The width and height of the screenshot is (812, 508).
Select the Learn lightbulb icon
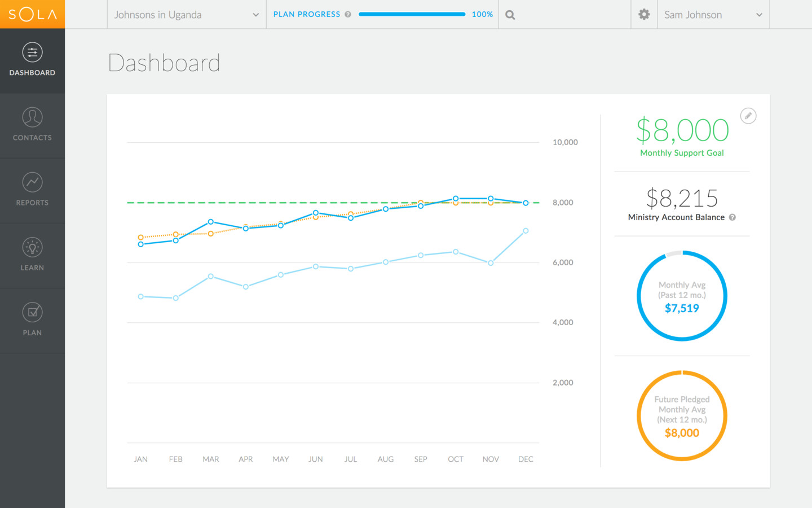32,247
